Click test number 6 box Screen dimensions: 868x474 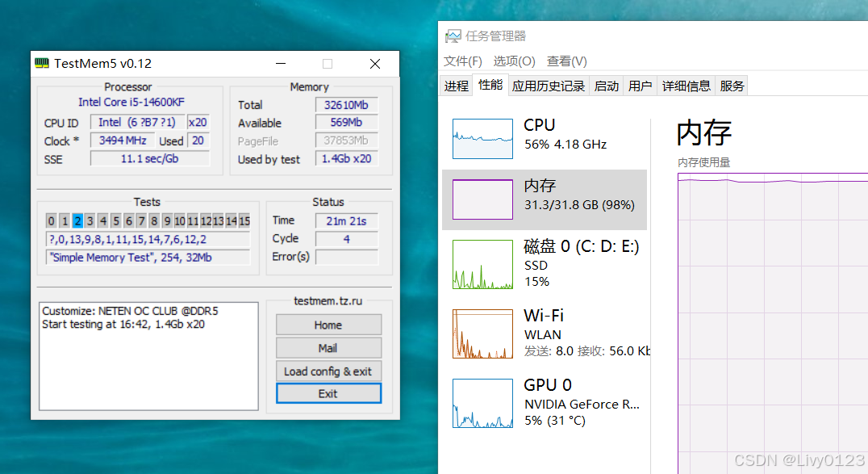pyautogui.click(x=128, y=221)
